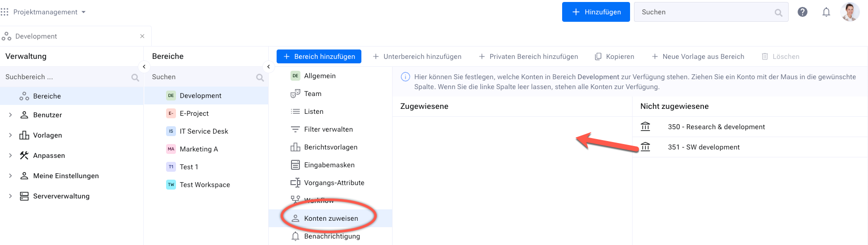This screenshot has height=245, width=868.
Task: Open the notifications bell icon
Action: [826, 12]
